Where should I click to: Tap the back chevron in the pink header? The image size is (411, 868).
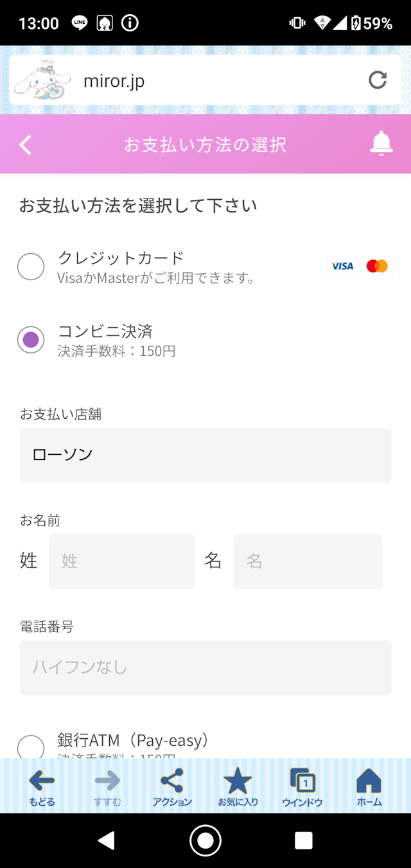click(x=26, y=144)
